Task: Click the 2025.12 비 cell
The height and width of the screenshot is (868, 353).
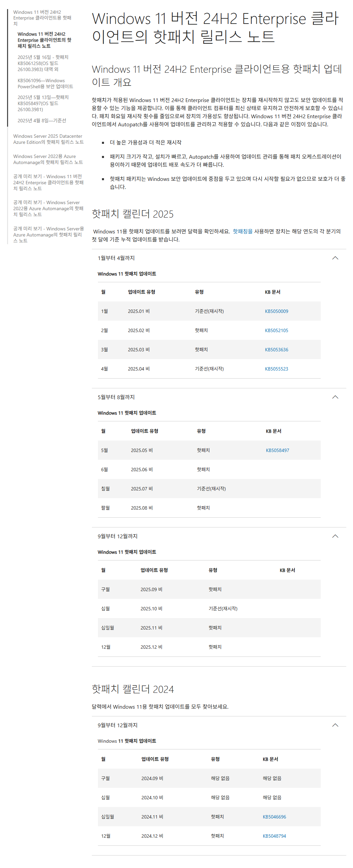Action: coord(151,647)
